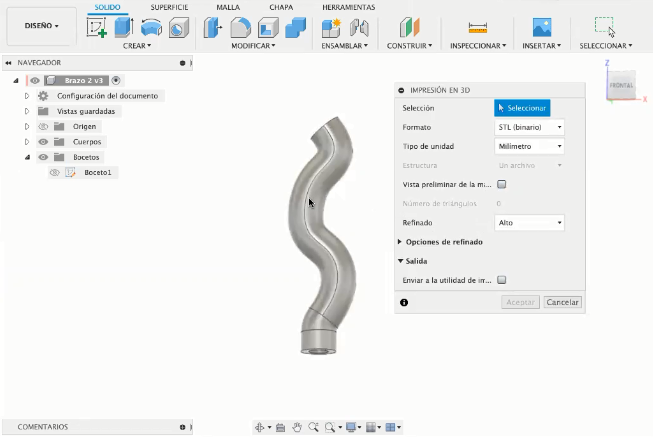Select the Revolve tool icon

tap(151, 27)
